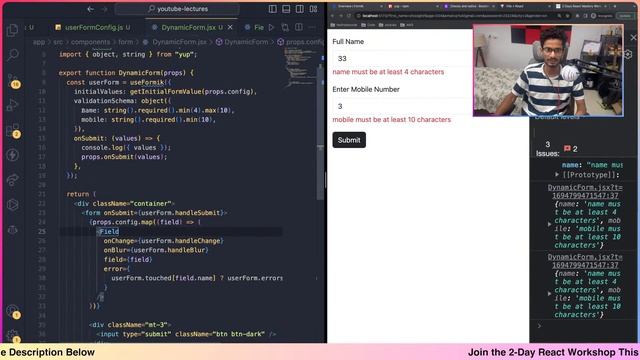Viewport: 640px width, 360px height.
Task: Open changes compare icon in editor toolbar
Action: click(x=285, y=27)
